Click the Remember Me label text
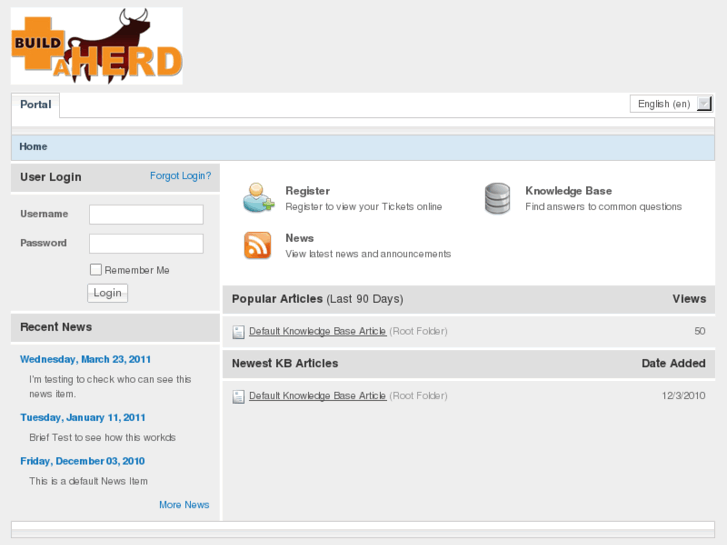The image size is (727, 545). click(137, 270)
